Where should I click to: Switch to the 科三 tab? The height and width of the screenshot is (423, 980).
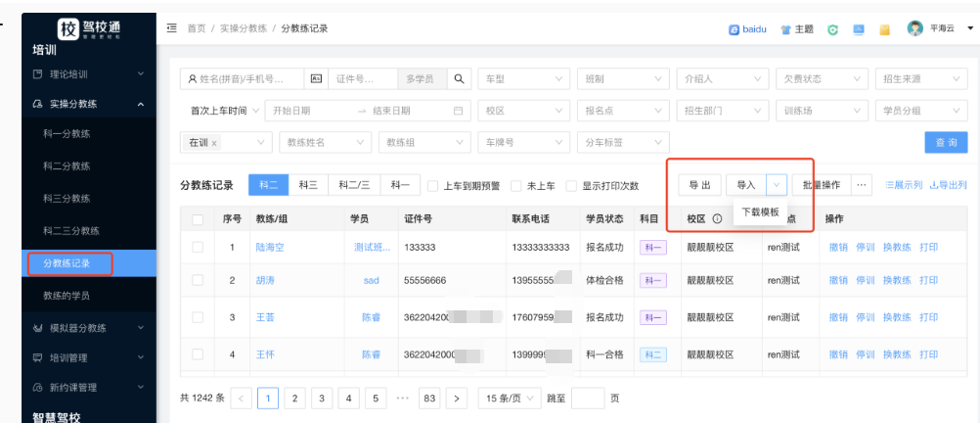click(x=308, y=184)
